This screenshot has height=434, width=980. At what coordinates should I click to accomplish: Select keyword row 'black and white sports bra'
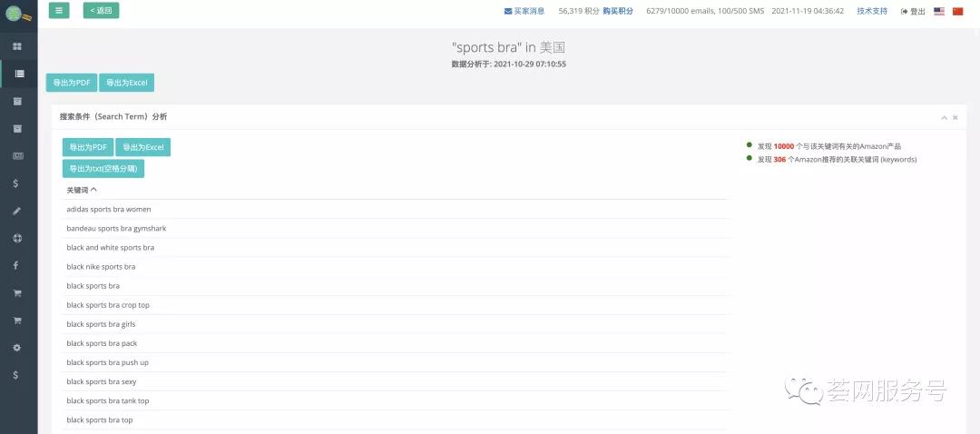(x=395, y=248)
